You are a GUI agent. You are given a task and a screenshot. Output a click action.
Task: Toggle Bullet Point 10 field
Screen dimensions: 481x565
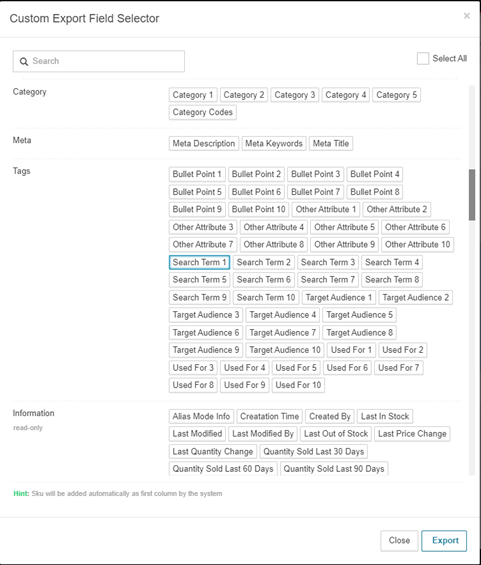pyautogui.click(x=258, y=209)
